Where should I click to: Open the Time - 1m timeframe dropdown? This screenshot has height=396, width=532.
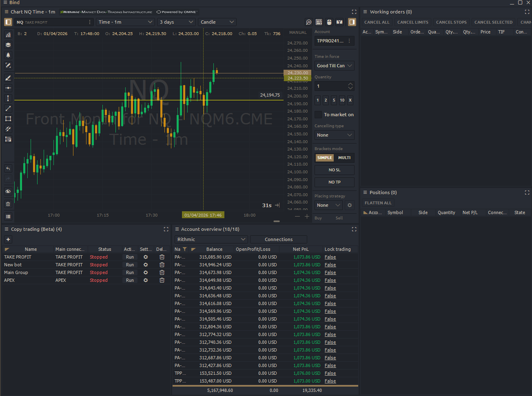pyautogui.click(x=125, y=22)
